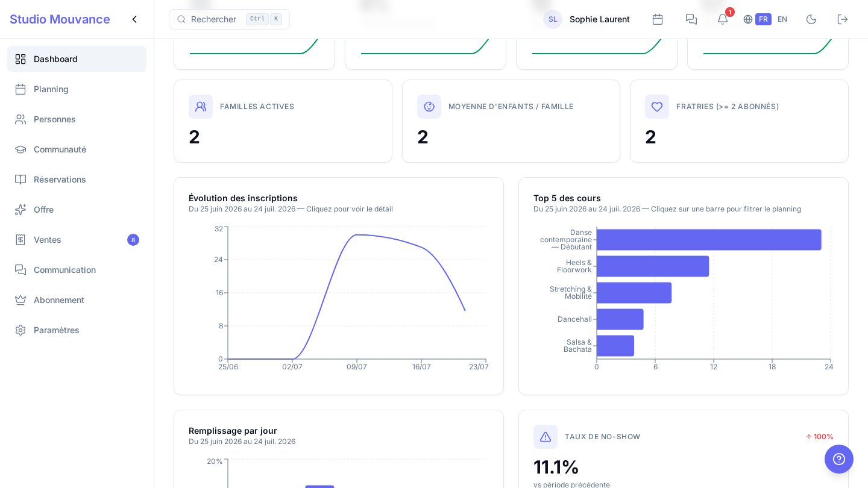
Task: Click the globe language icon
Action: tap(748, 19)
